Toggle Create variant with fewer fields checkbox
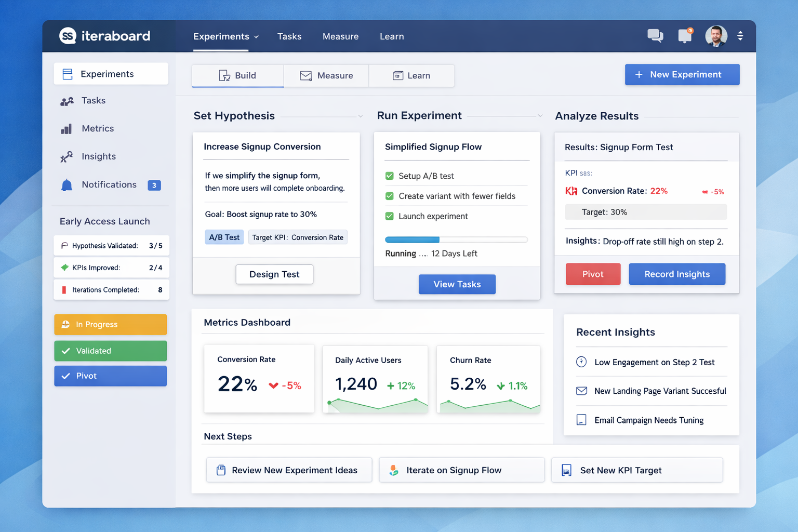This screenshot has width=798, height=532. (389, 196)
